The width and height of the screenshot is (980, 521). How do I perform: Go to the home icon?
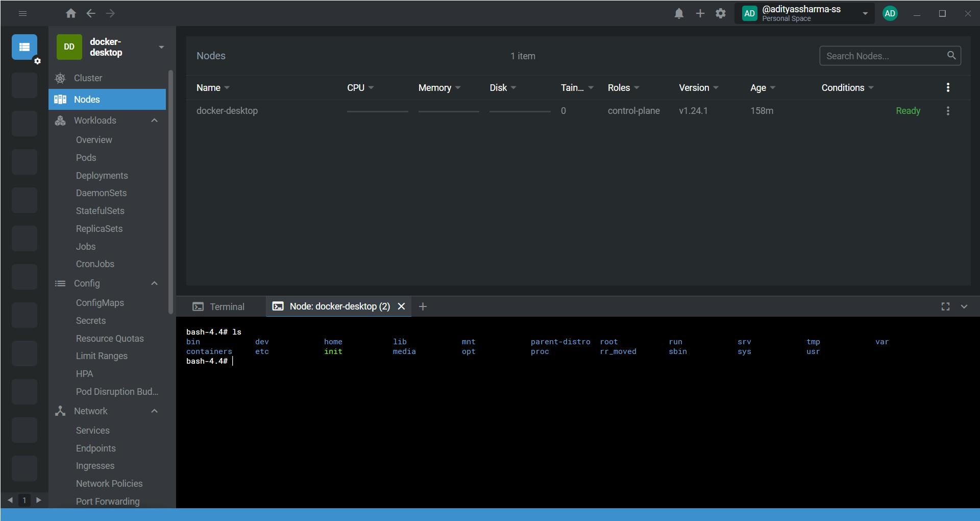point(71,14)
